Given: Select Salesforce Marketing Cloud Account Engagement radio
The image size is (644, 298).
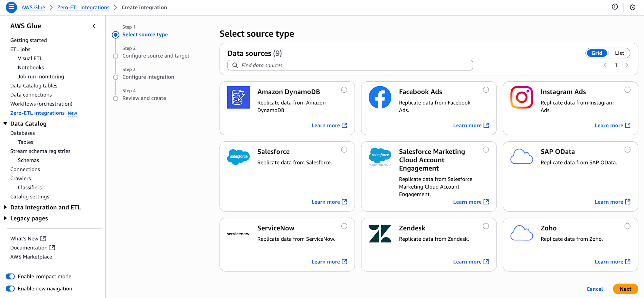Looking at the screenshot, I should pos(486,150).
